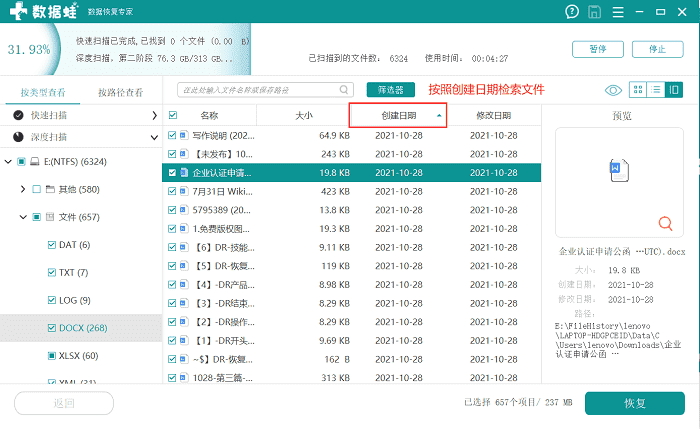Click the 恢复 recover button
Image resolution: width=700 pixels, height=429 pixels.
click(x=634, y=403)
